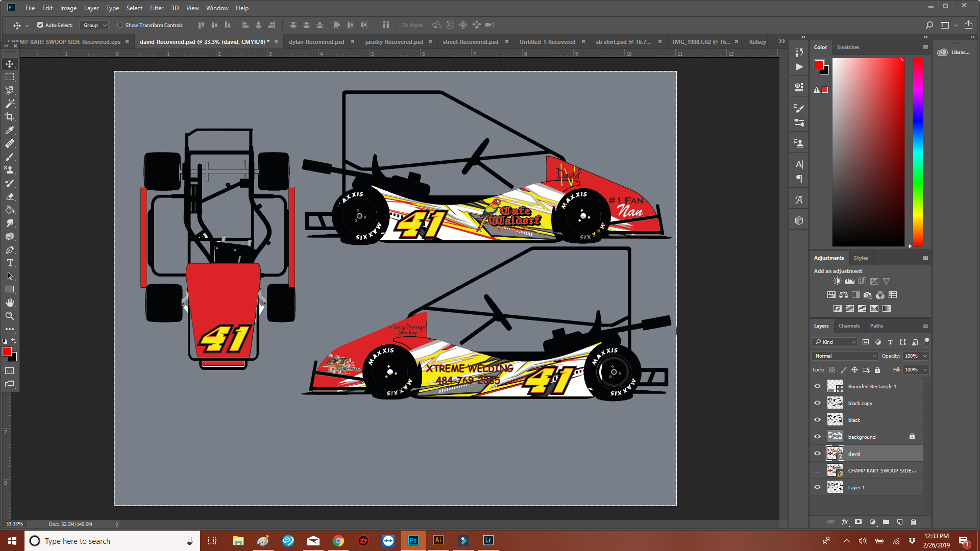The image size is (980, 551).
Task: Open the Libraries panel button
Action: [x=953, y=53]
